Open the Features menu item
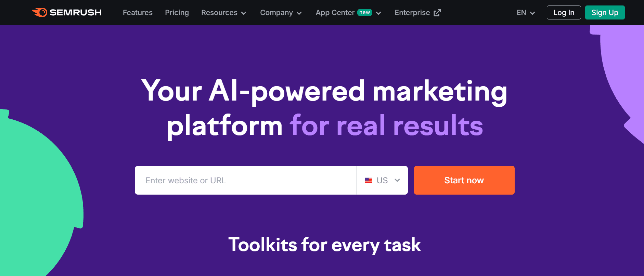The height and width of the screenshot is (276, 644). tap(137, 13)
